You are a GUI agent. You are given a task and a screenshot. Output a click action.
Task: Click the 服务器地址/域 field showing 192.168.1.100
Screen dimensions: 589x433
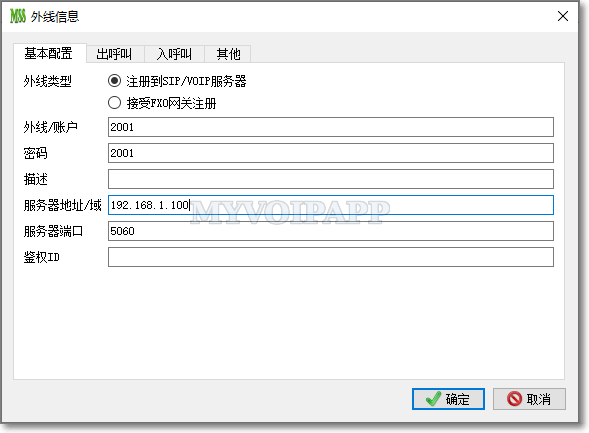pyautogui.click(x=331, y=205)
